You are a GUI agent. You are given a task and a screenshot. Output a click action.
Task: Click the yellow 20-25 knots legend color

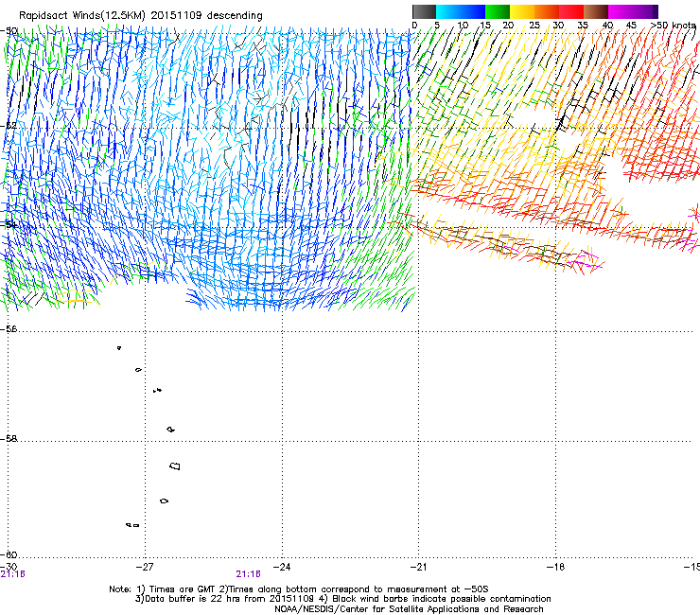click(522, 11)
